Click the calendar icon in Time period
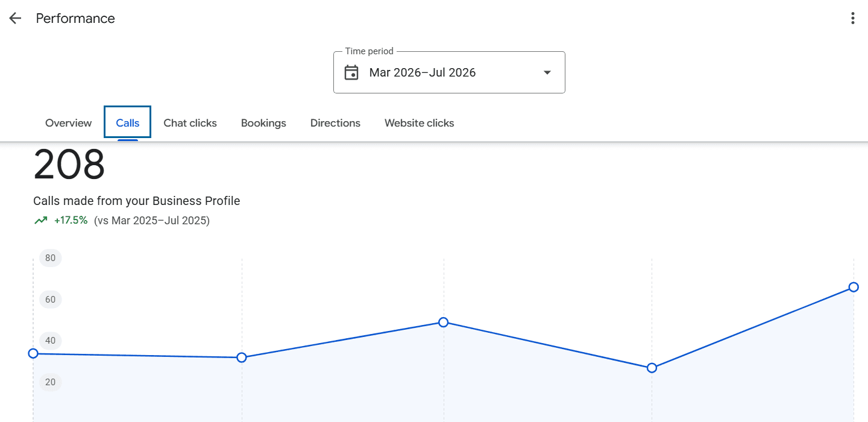The image size is (868, 422). click(351, 72)
